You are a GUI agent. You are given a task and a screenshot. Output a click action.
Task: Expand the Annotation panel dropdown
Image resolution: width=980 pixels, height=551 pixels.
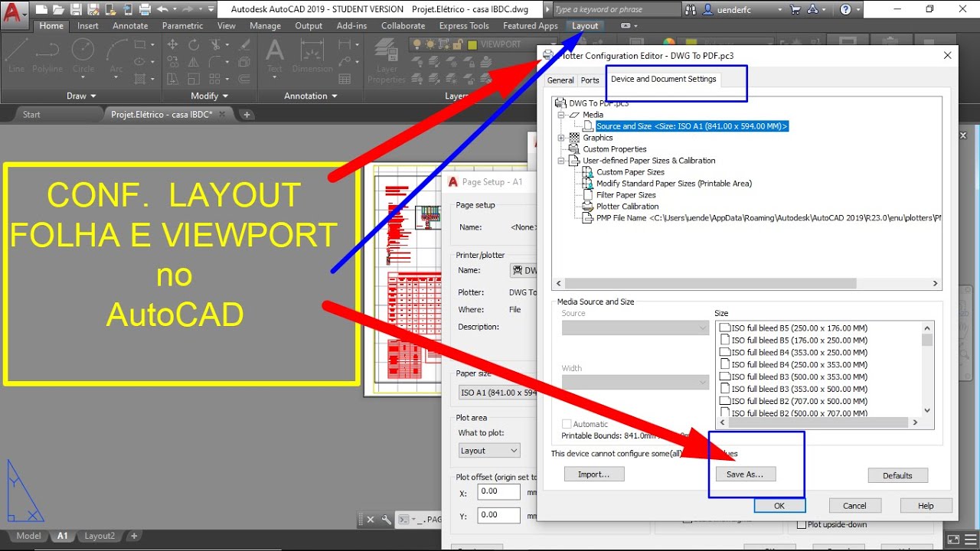[x=311, y=96]
